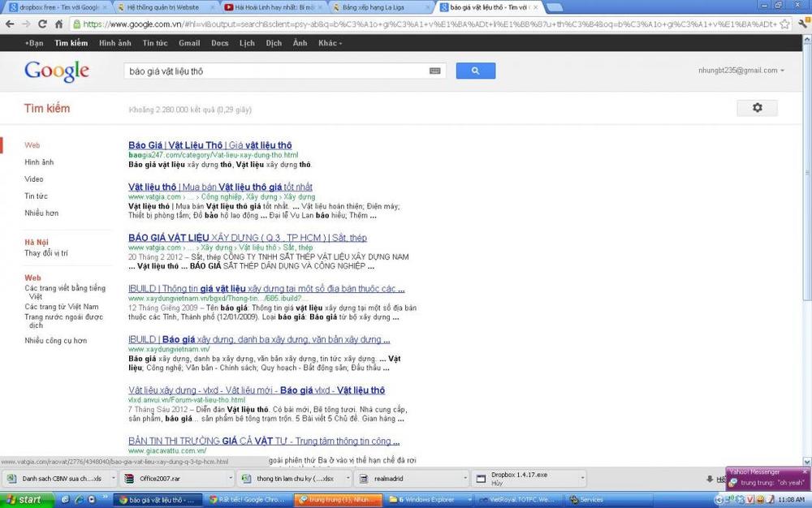Click 'Khoảng 2.280.000 kết quả' result count
This screenshot has height=508, width=812.
click(x=190, y=110)
